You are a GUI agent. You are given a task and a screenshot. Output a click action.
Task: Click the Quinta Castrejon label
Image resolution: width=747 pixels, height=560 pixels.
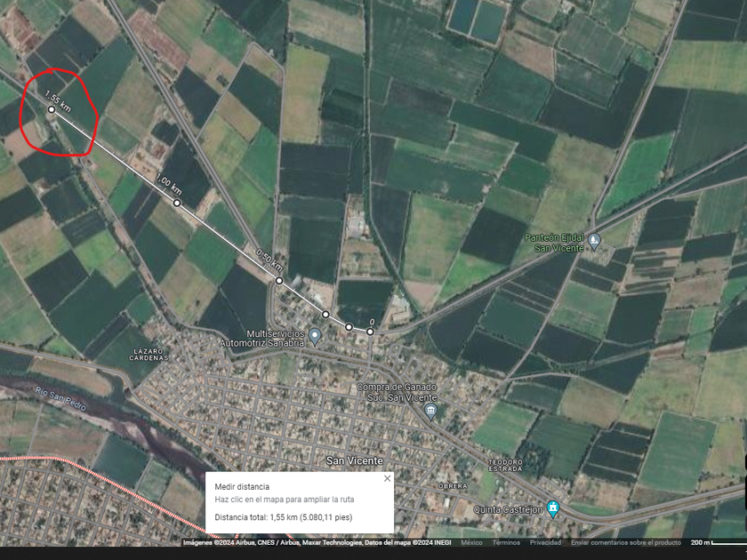click(x=508, y=509)
